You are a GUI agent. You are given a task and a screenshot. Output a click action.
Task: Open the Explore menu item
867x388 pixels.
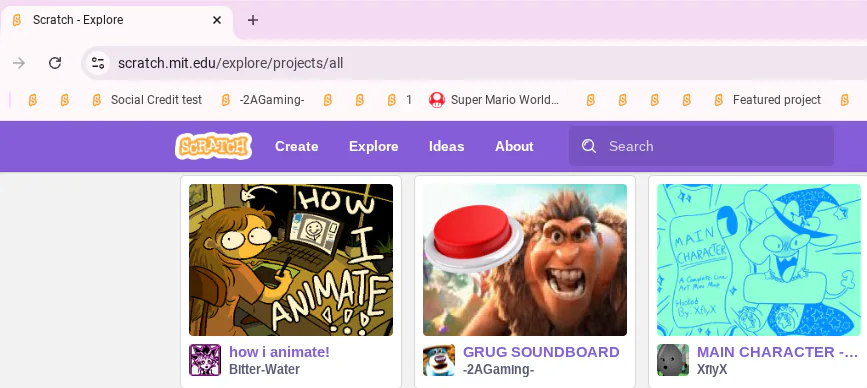coord(374,146)
